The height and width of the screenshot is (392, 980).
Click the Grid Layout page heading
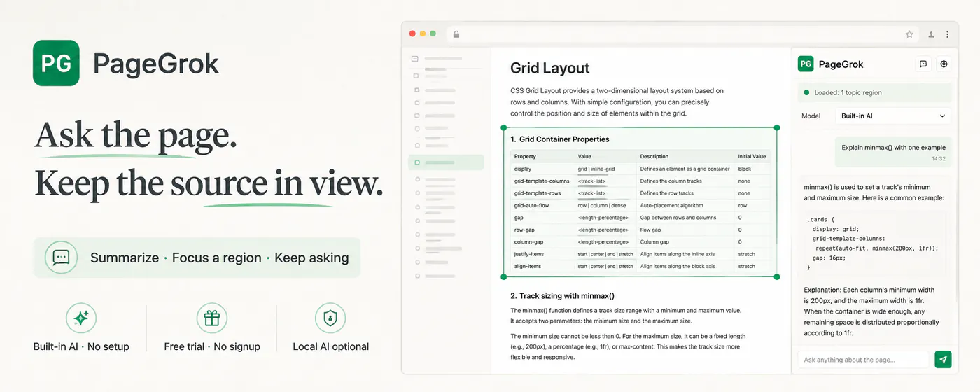(x=550, y=68)
